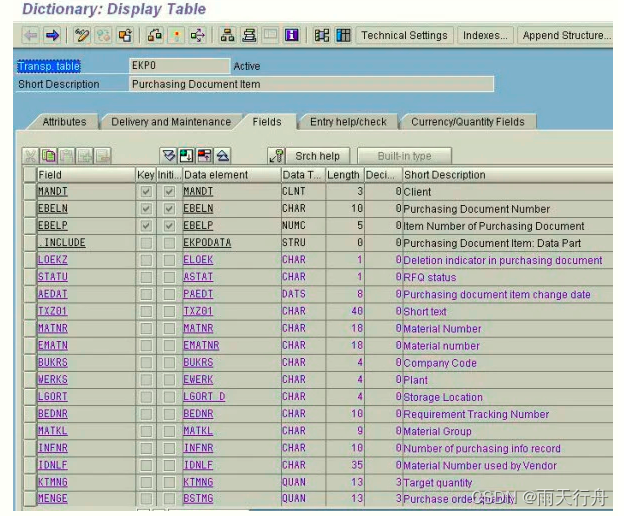Toggle the Key checkbox for LOEKZ
The height and width of the screenshot is (516, 624).
(146, 260)
